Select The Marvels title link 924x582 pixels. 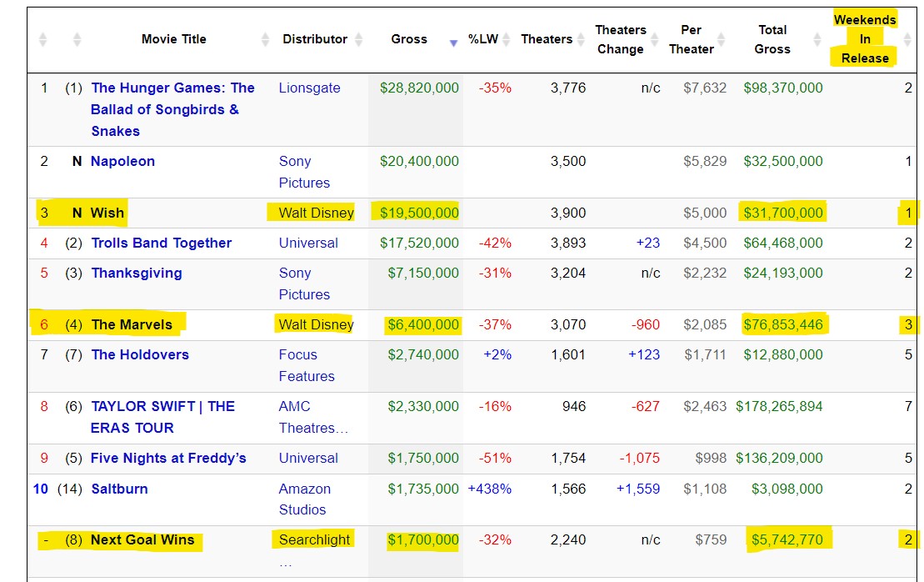point(132,325)
